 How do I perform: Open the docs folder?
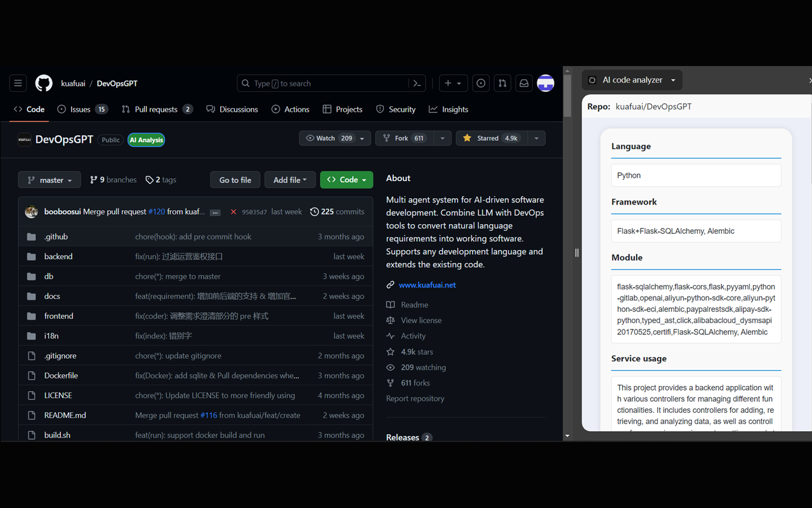coord(52,296)
